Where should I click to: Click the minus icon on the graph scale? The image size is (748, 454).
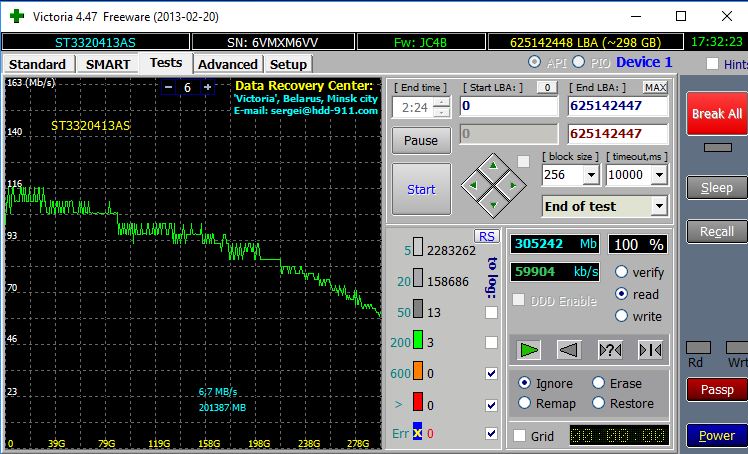click(167, 87)
